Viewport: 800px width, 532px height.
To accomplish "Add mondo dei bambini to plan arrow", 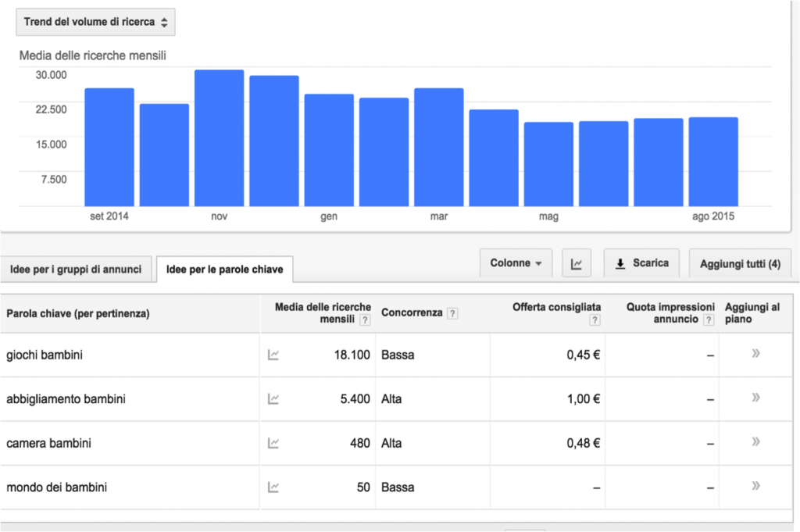I will (x=755, y=486).
